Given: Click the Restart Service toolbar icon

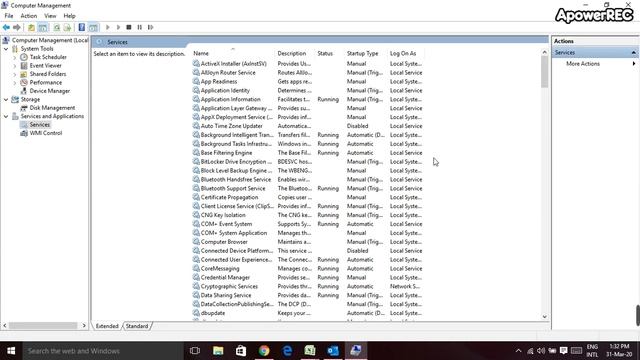Looking at the screenshot, I should pos(151,27).
